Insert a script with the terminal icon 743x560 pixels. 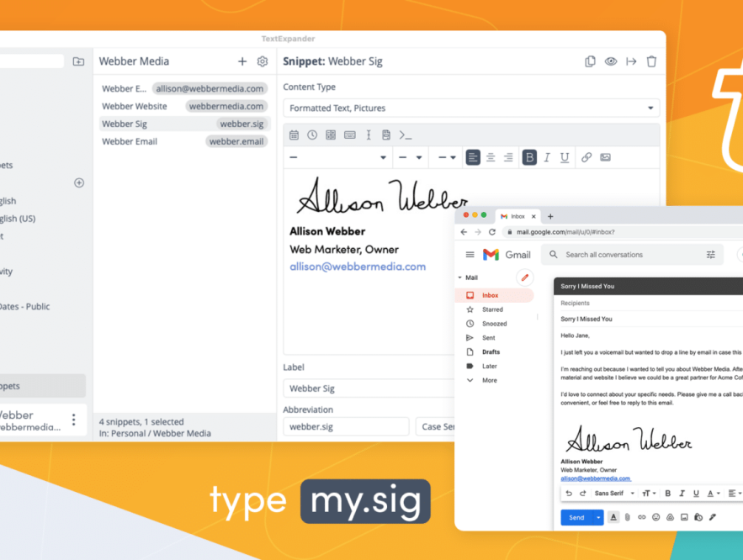405,135
